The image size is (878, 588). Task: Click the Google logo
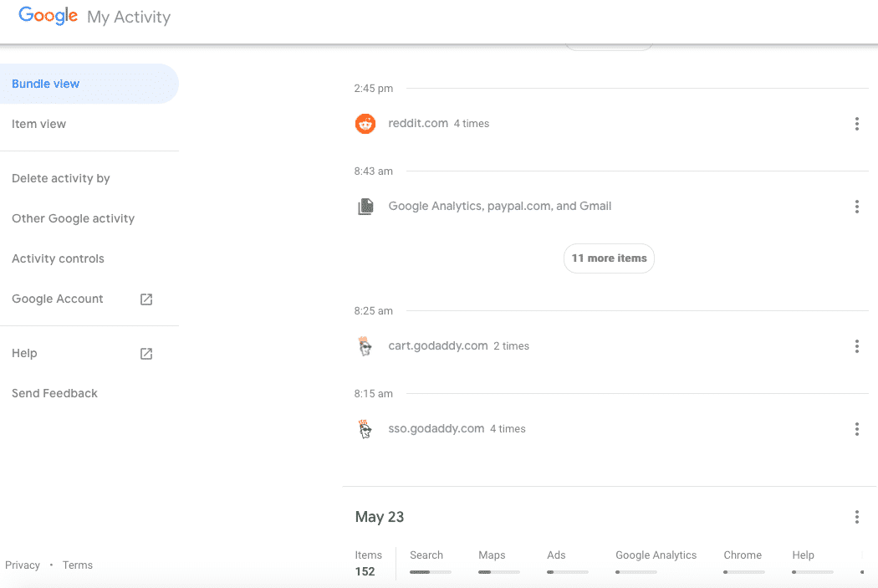click(x=48, y=16)
